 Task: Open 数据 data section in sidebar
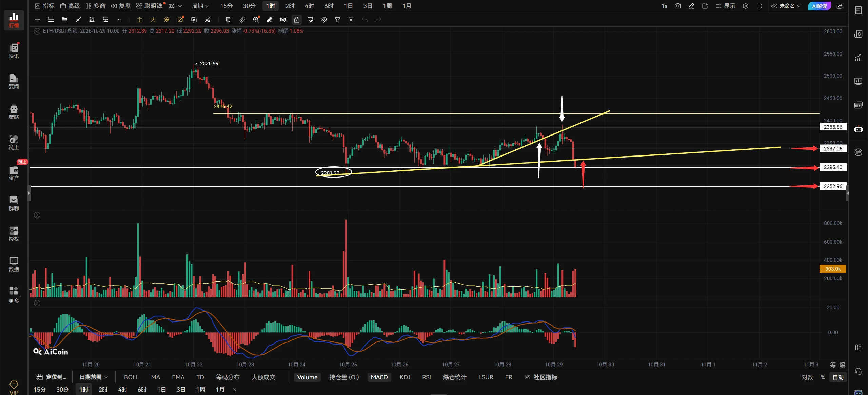(14, 264)
